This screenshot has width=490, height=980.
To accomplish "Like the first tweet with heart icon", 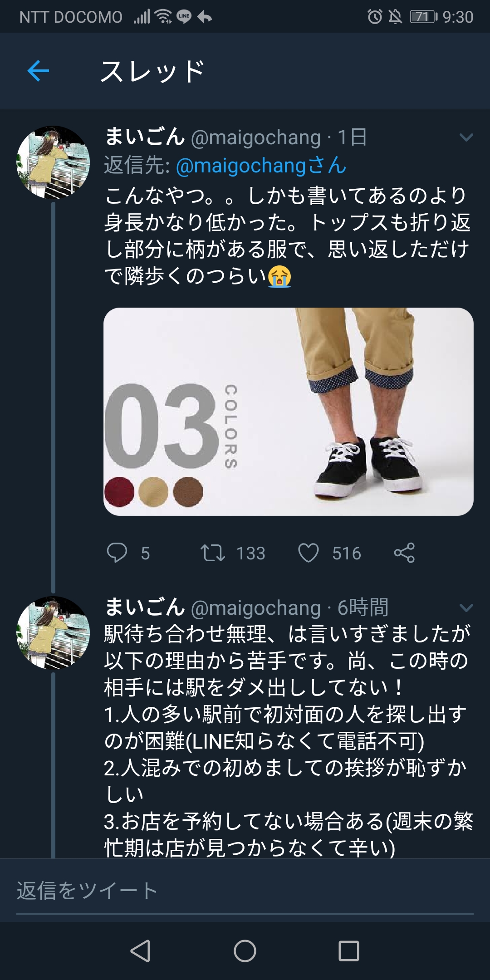I will pos(309,553).
